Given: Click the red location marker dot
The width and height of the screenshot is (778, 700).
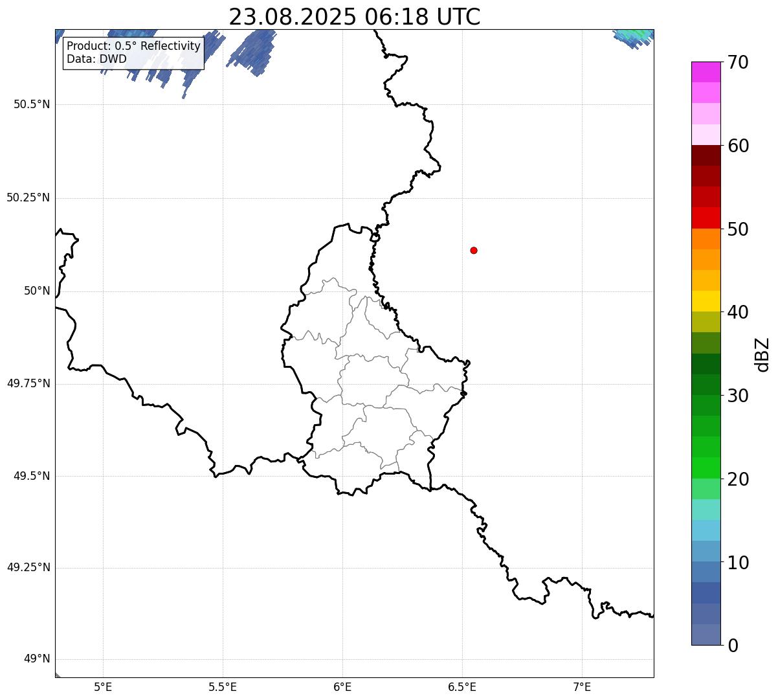Looking at the screenshot, I should [474, 250].
